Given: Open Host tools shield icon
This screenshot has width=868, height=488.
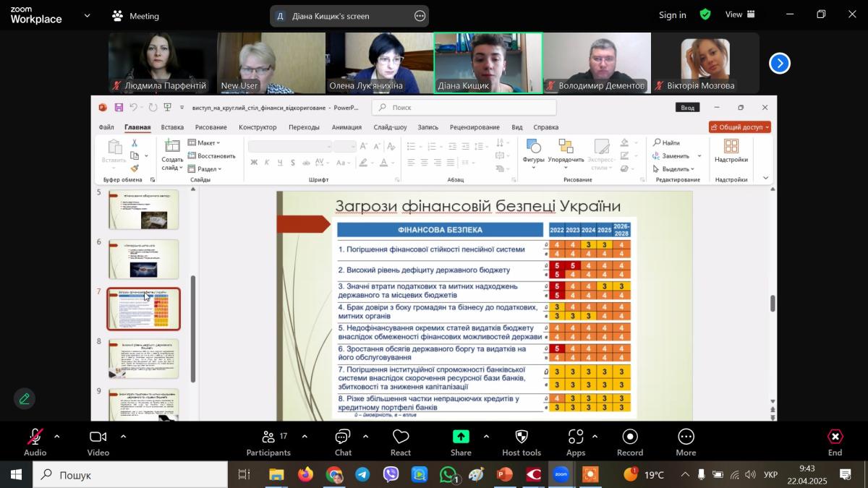Looking at the screenshot, I should tap(521, 442).
